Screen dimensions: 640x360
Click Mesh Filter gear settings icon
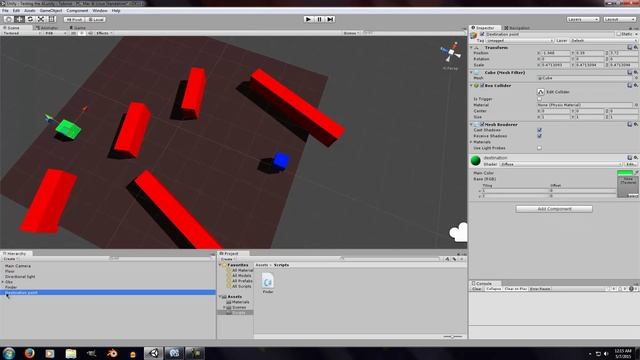click(636, 72)
